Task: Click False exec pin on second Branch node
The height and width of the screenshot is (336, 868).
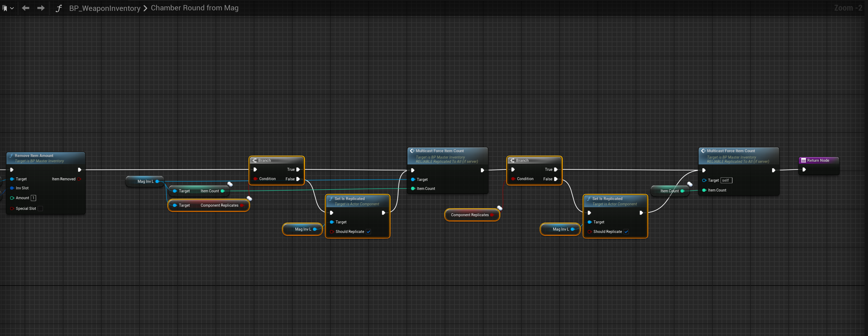Action: click(556, 179)
